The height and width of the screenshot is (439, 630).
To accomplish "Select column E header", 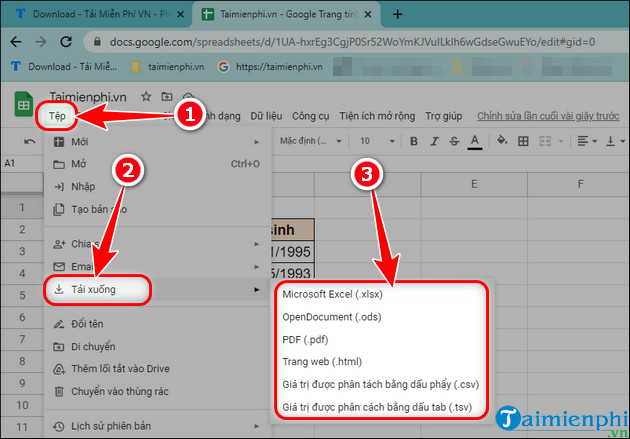I will click(x=474, y=184).
